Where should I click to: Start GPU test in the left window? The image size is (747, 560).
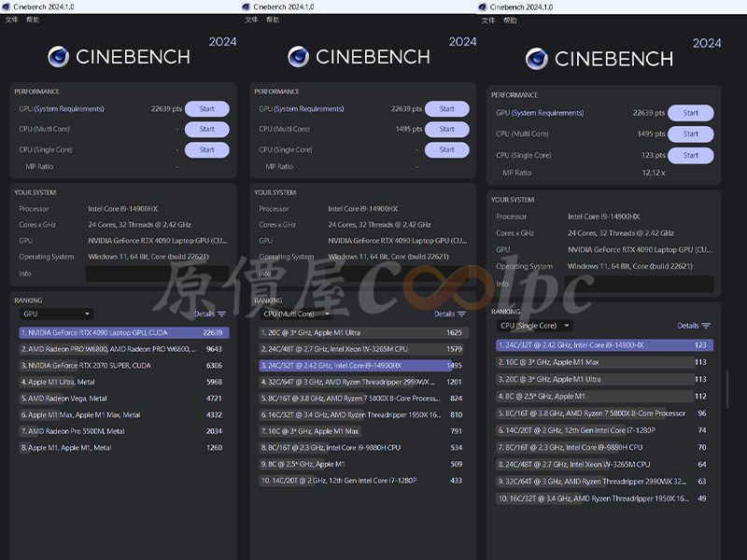[206, 108]
